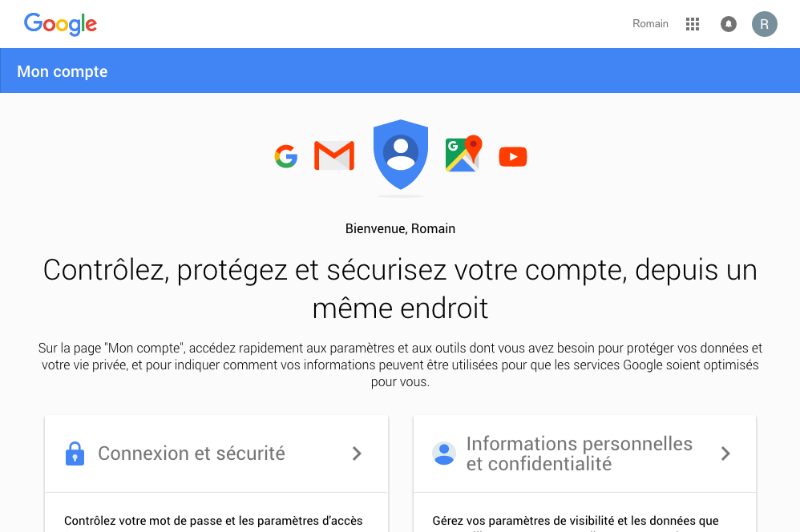
Task: Open the Google Maps icon
Action: (463, 155)
